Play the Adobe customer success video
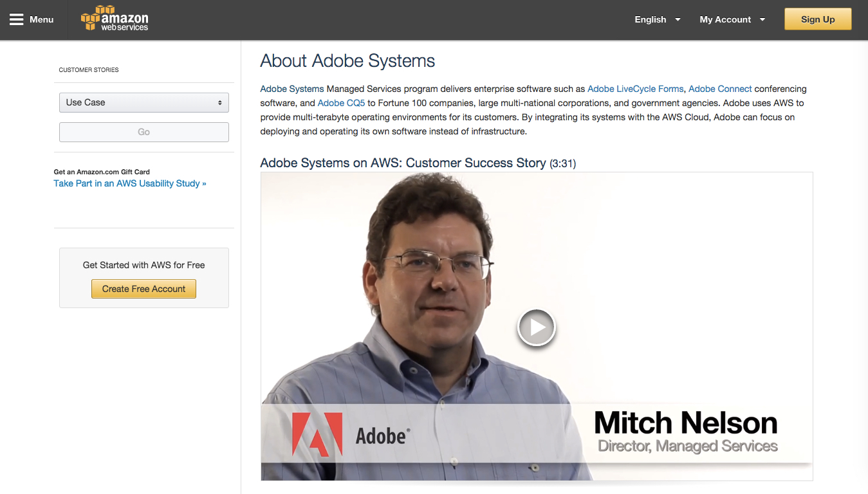Viewport: 868px width, 494px height. click(x=536, y=327)
